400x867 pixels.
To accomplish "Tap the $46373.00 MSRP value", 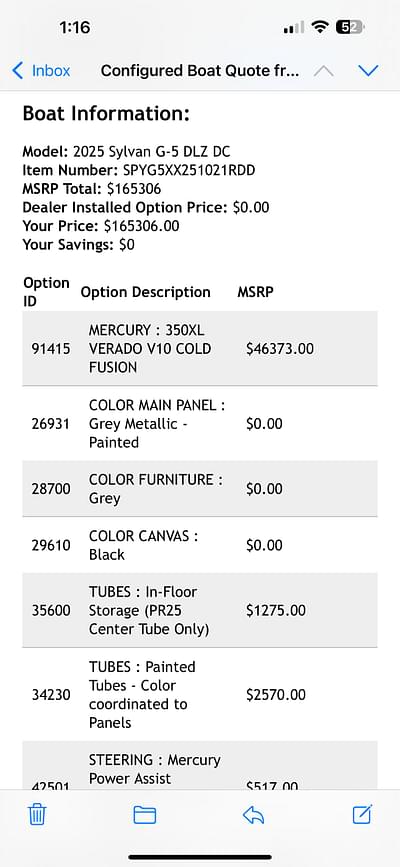I will [x=279, y=349].
